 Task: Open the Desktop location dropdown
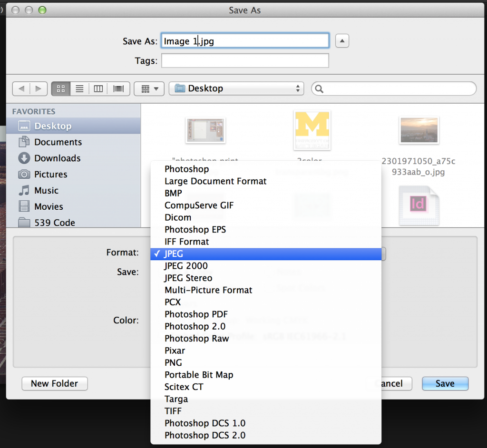(x=236, y=88)
